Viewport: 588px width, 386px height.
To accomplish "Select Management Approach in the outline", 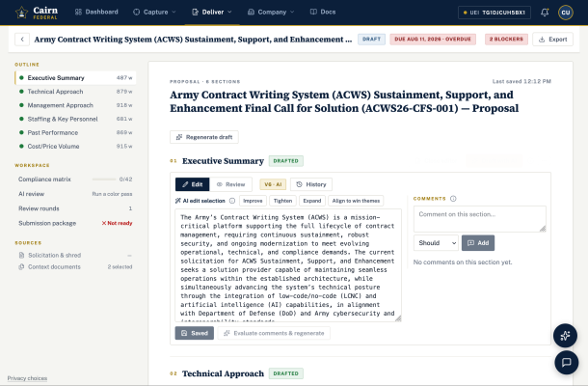I will coord(75,105).
